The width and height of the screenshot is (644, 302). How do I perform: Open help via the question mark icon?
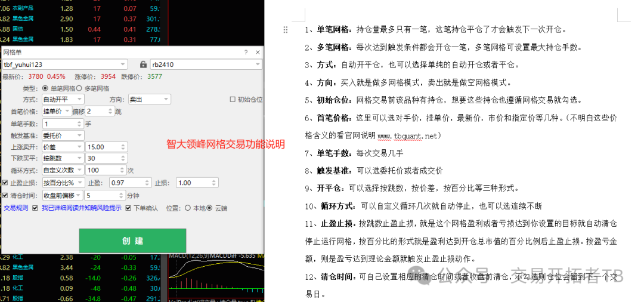tap(246, 53)
